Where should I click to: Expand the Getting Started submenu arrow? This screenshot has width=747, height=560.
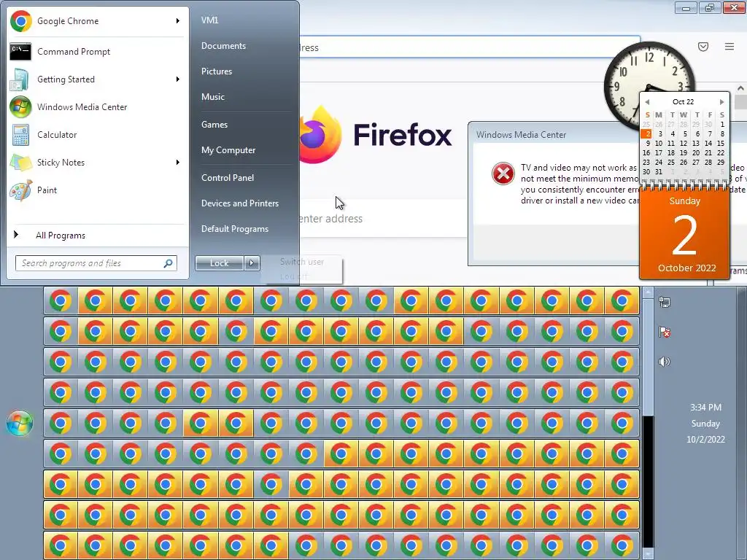(178, 79)
